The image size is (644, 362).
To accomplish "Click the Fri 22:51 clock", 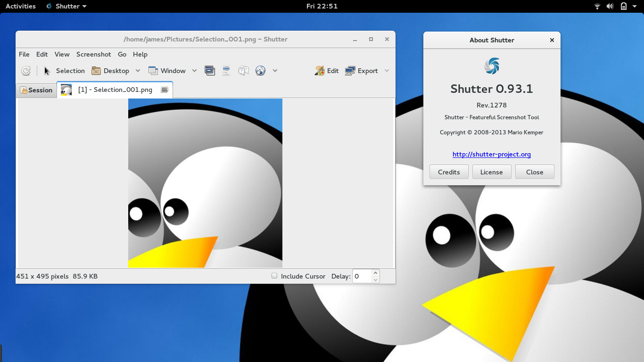I will 322,6.
